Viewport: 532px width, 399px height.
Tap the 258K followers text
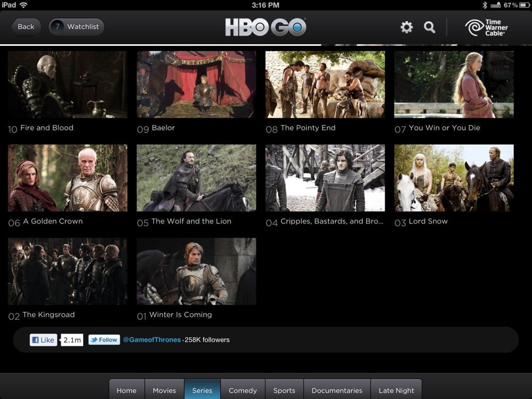pos(207,339)
